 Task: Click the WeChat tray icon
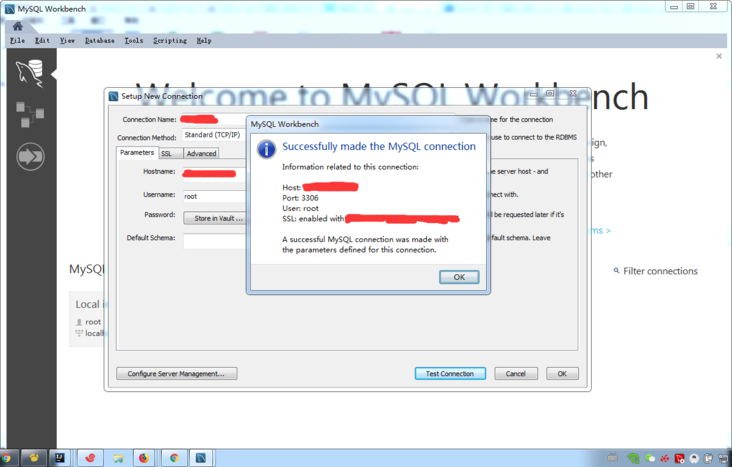tap(650, 458)
